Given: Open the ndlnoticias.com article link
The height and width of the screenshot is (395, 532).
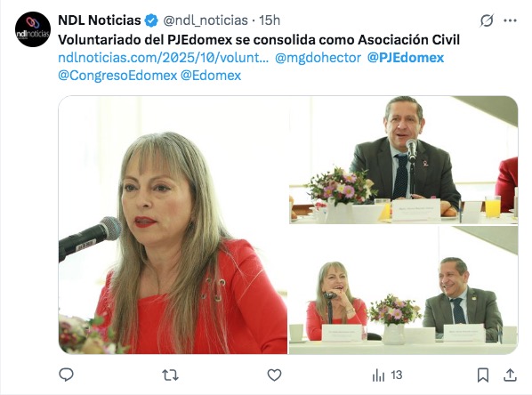Looking at the screenshot, I should [x=163, y=58].
